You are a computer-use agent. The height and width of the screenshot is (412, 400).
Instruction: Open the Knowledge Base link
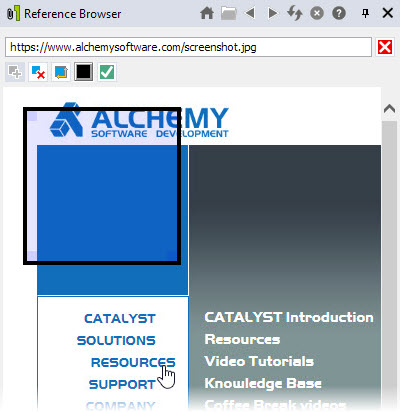(263, 383)
